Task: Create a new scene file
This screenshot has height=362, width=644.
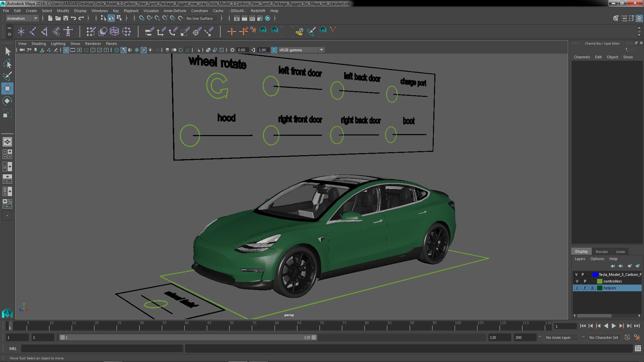Action: (x=50, y=18)
